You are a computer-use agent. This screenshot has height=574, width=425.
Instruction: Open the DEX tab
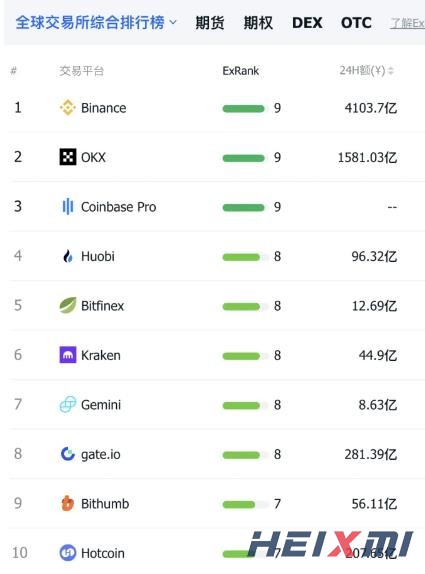tap(307, 23)
